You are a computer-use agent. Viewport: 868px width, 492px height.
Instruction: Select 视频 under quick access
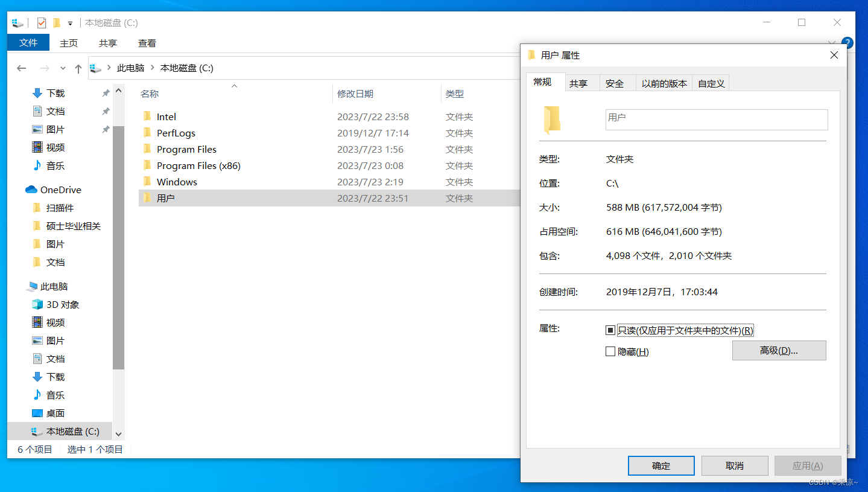coord(55,147)
